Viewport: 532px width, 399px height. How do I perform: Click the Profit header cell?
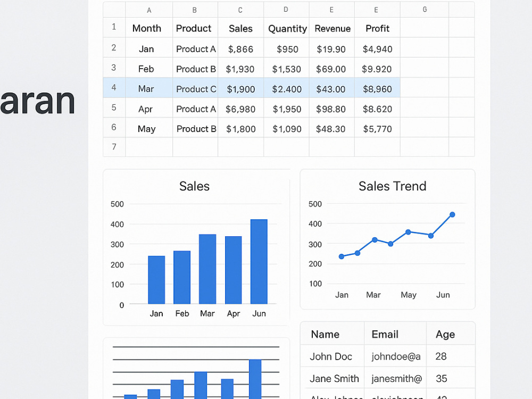(377, 28)
